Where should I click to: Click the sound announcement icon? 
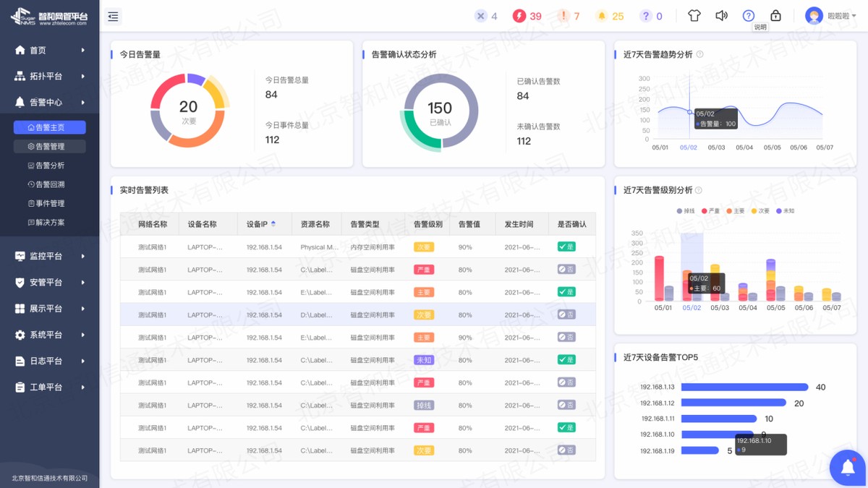[x=721, y=14]
